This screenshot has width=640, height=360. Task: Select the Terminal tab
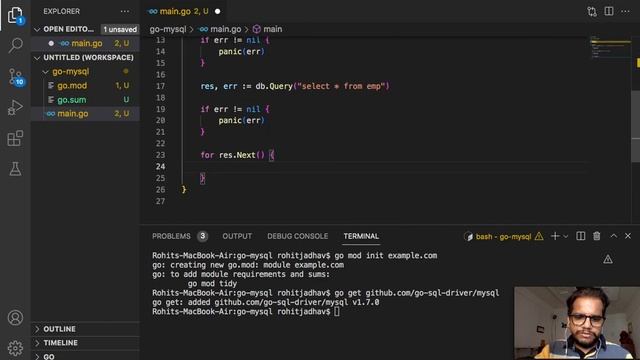(361, 236)
